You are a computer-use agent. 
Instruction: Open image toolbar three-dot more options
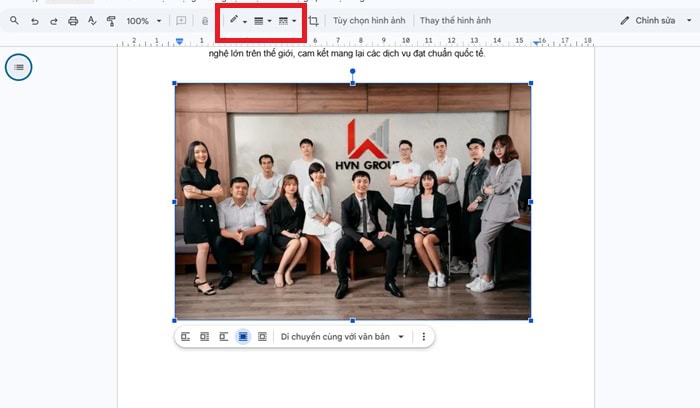click(423, 337)
